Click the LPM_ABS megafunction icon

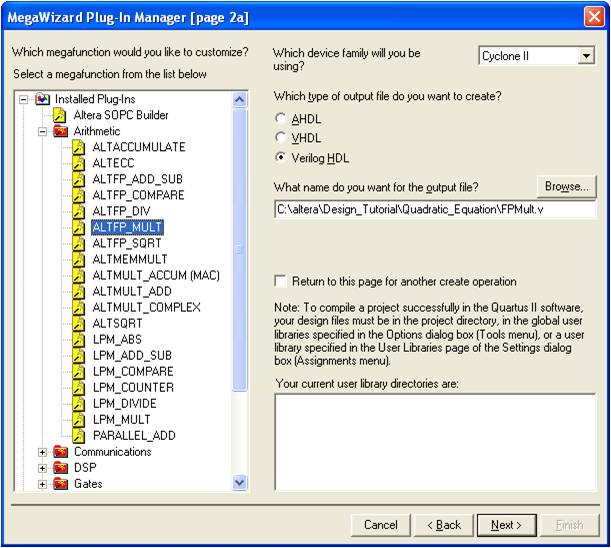point(78,339)
